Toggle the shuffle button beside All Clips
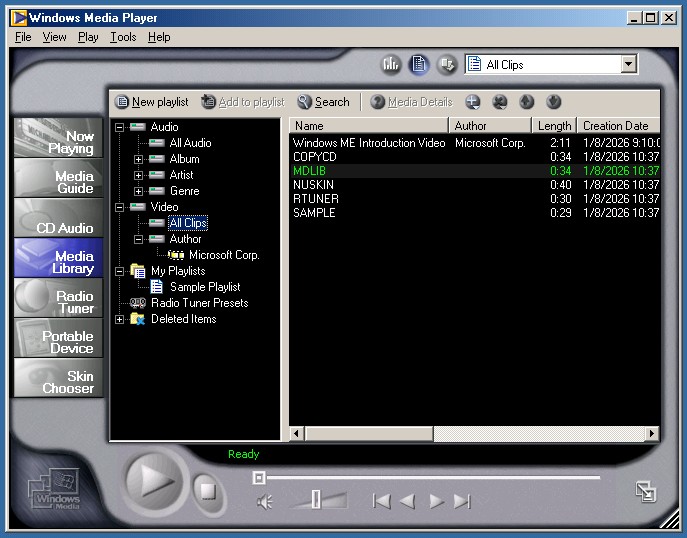 (x=447, y=65)
